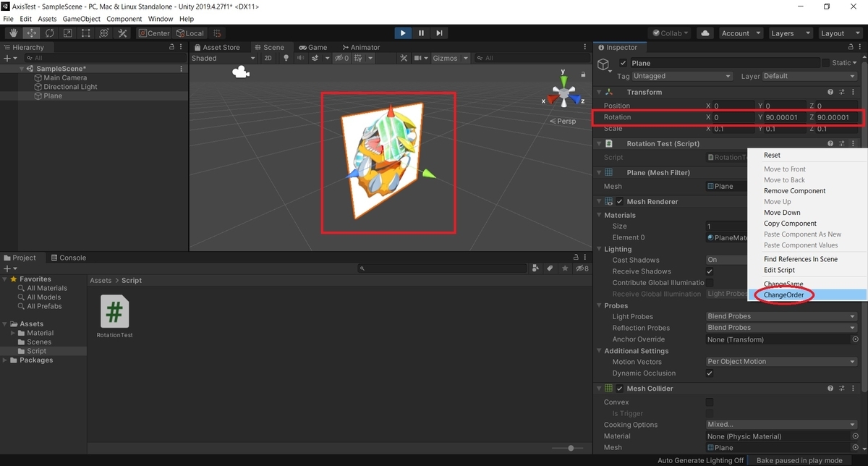Open Transform preset selector

(843, 92)
